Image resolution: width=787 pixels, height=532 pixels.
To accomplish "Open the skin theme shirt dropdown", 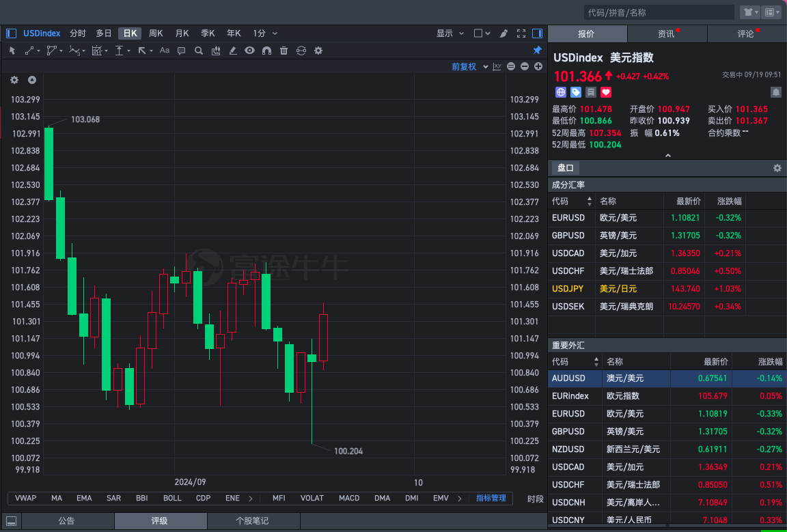I will (x=749, y=12).
